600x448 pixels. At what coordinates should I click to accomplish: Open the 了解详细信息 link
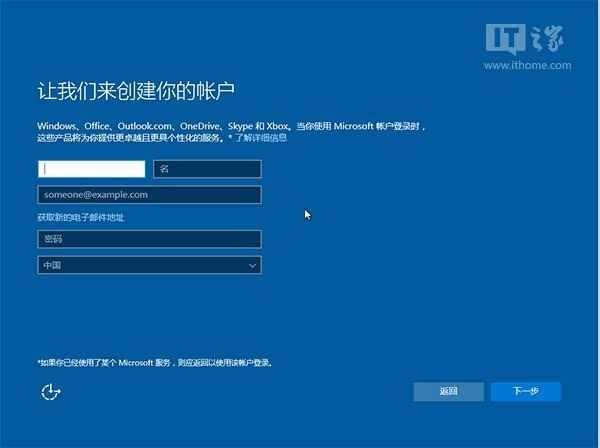261,137
